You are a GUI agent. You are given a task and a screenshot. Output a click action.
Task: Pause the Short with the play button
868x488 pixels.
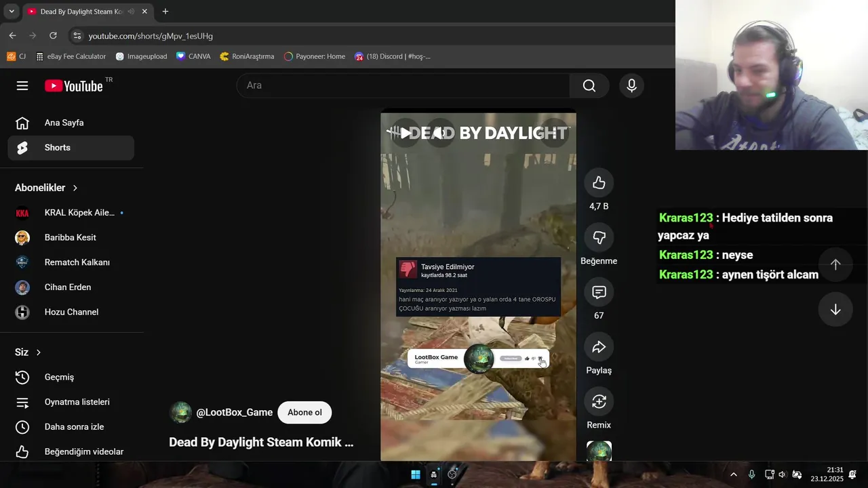coord(405,133)
